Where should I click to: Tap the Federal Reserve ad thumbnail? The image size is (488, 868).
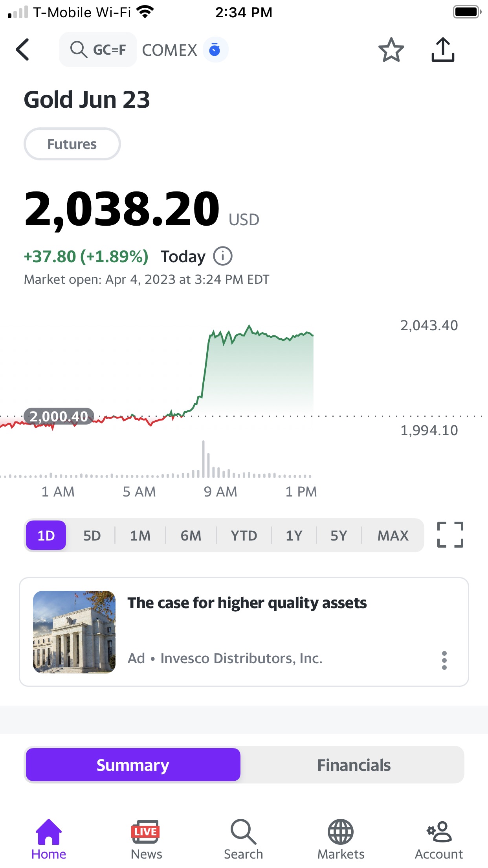point(74,632)
